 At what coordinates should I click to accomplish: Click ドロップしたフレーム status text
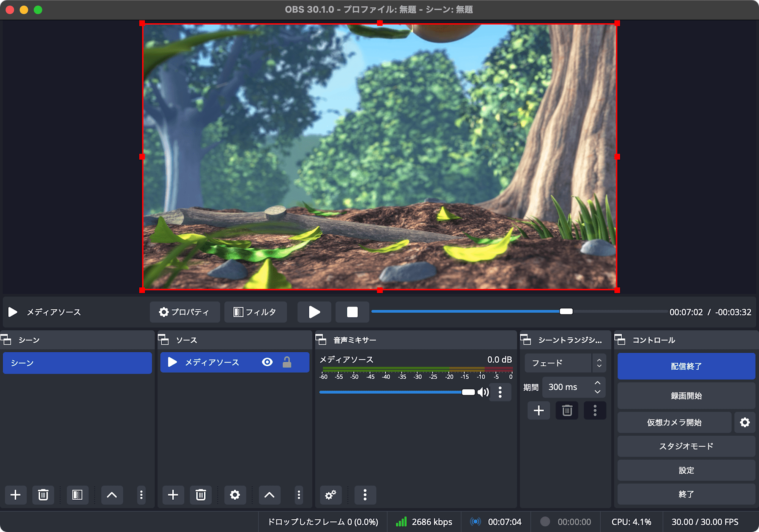pyautogui.click(x=323, y=522)
